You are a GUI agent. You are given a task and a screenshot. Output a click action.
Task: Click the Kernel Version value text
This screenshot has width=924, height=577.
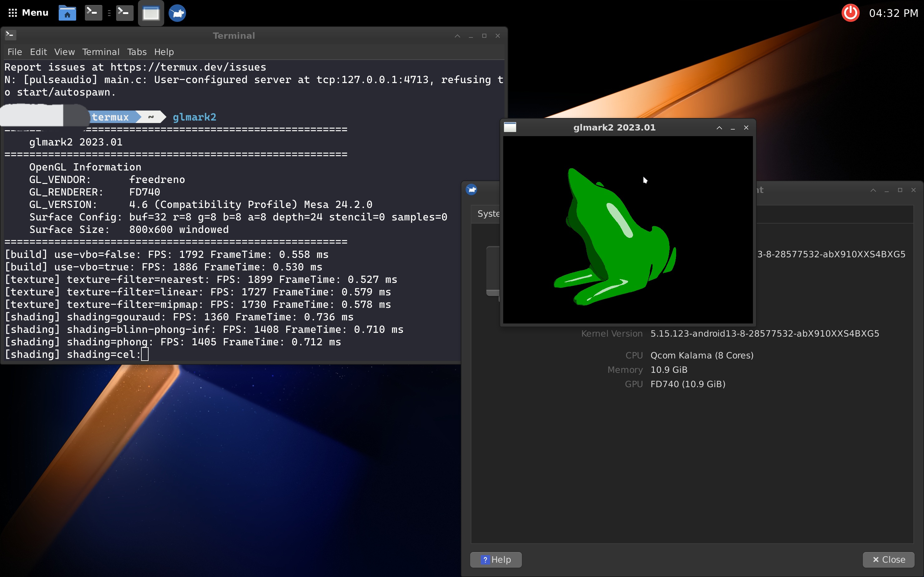point(764,333)
